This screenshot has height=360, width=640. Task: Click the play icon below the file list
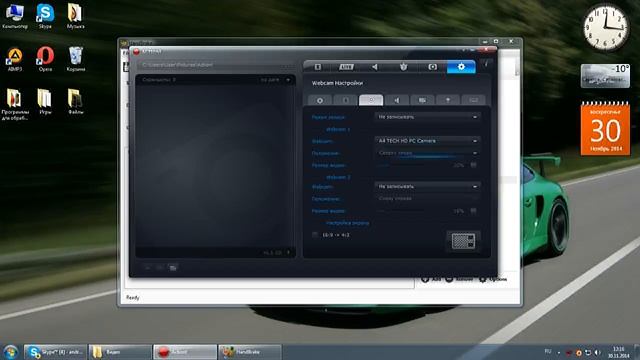click(148, 268)
